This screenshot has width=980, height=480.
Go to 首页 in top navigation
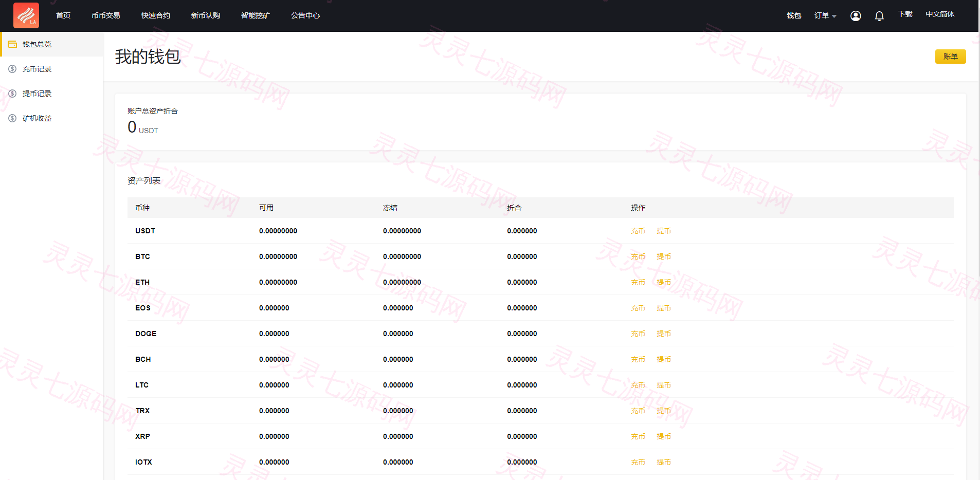click(x=63, y=15)
